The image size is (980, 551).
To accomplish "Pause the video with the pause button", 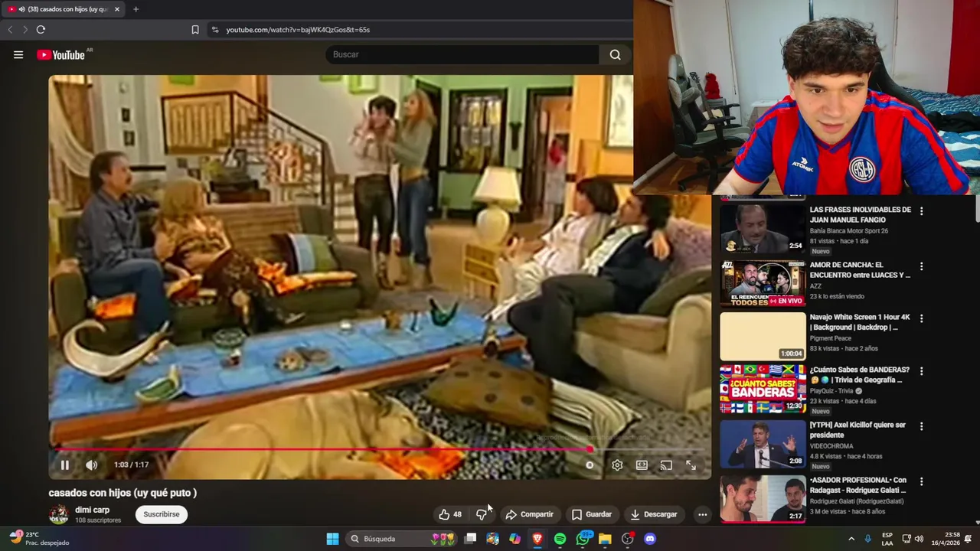I will [x=65, y=465].
